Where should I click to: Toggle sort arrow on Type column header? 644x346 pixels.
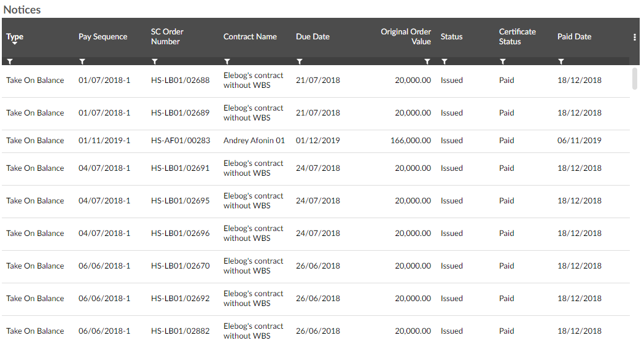[x=15, y=44]
